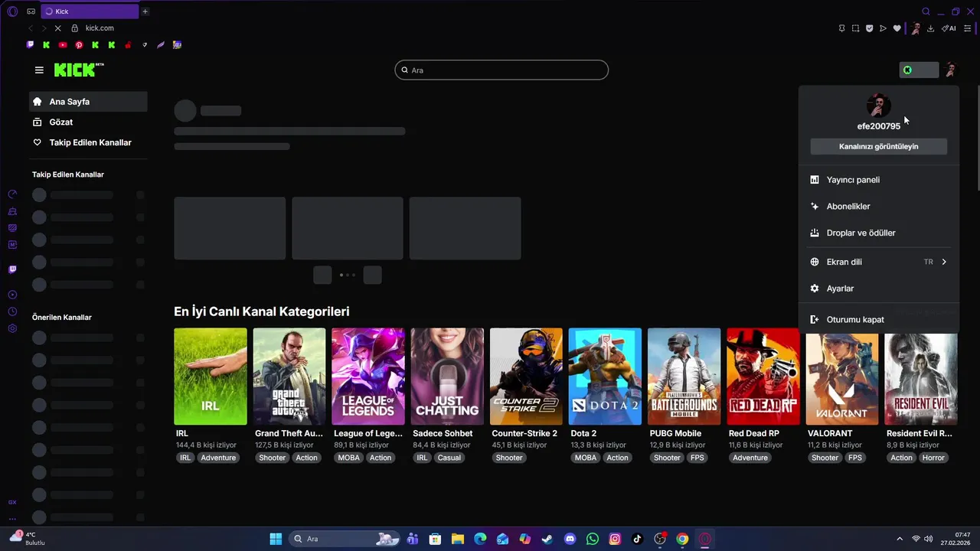Go to Ana Sayfa in sidebar
This screenshot has height=551, width=980.
click(88, 101)
